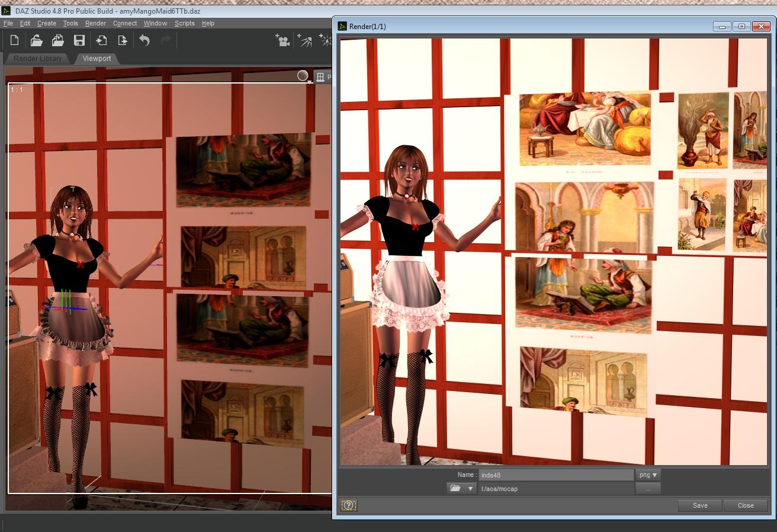This screenshot has width=777, height=532.
Task: Open the .png file type dropdown
Action: coord(648,475)
